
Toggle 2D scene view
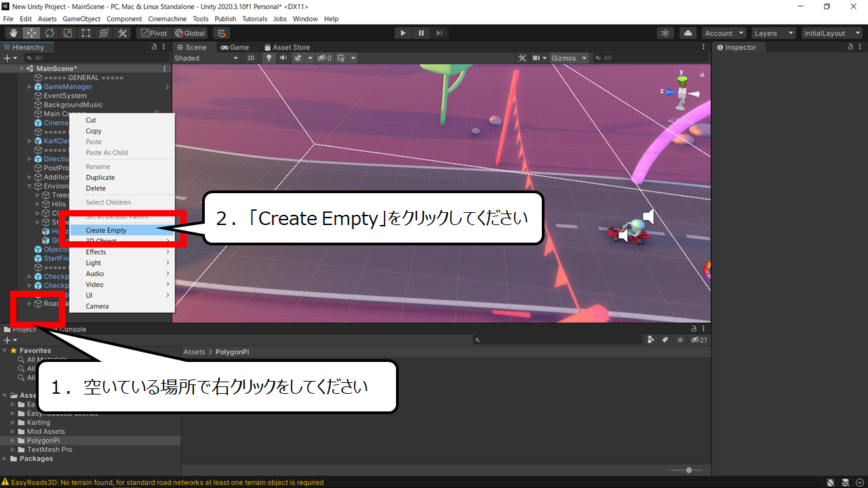(251, 58)
